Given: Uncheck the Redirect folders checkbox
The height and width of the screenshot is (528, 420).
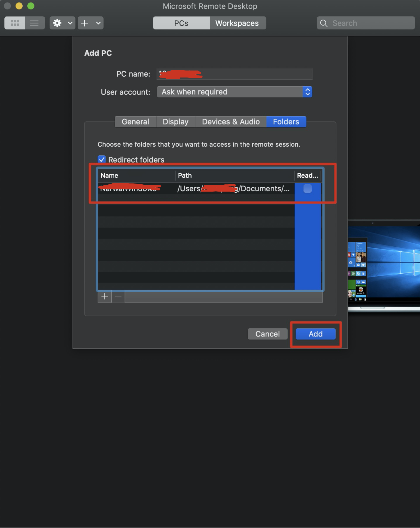Looking at the screenshot, I should pyautogui.click(x=102, y=160).
